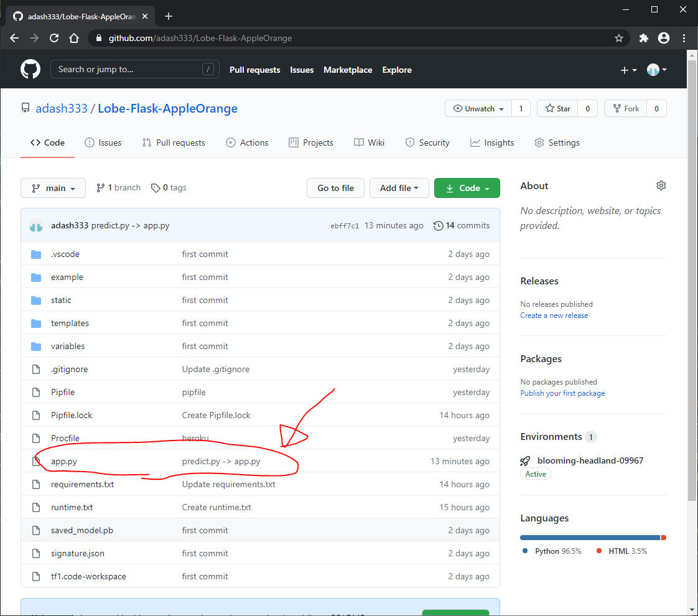Open commit history clock icon

[x=438, y=226]
